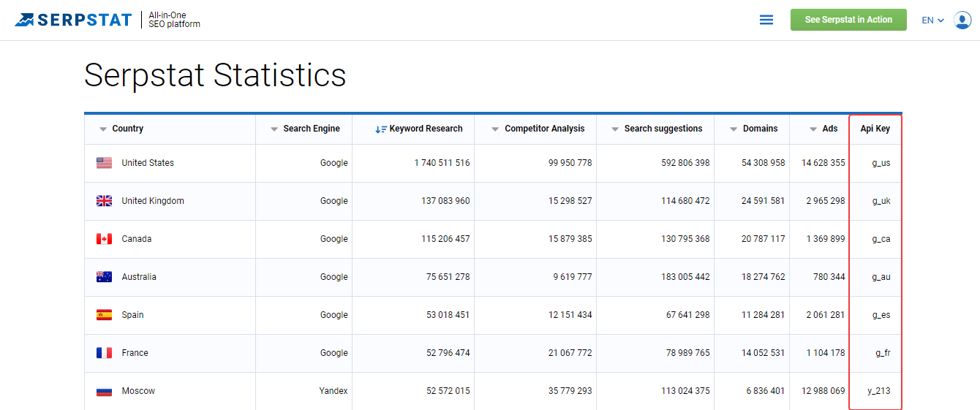
Task: Open the hamburger menu icon
Action: (766, 20)
